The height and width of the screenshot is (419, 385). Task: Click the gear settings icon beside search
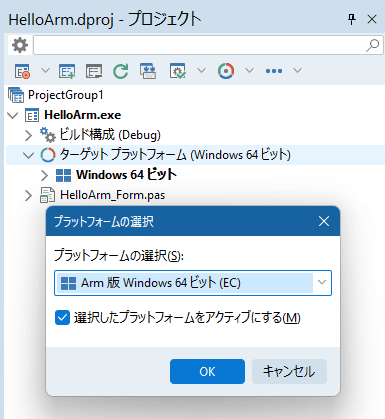pos(20,45)
